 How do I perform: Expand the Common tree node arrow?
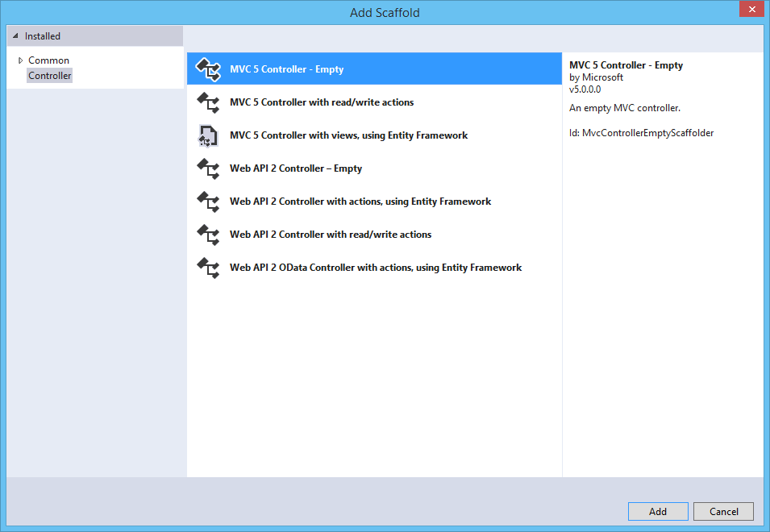tap(20, 60)
